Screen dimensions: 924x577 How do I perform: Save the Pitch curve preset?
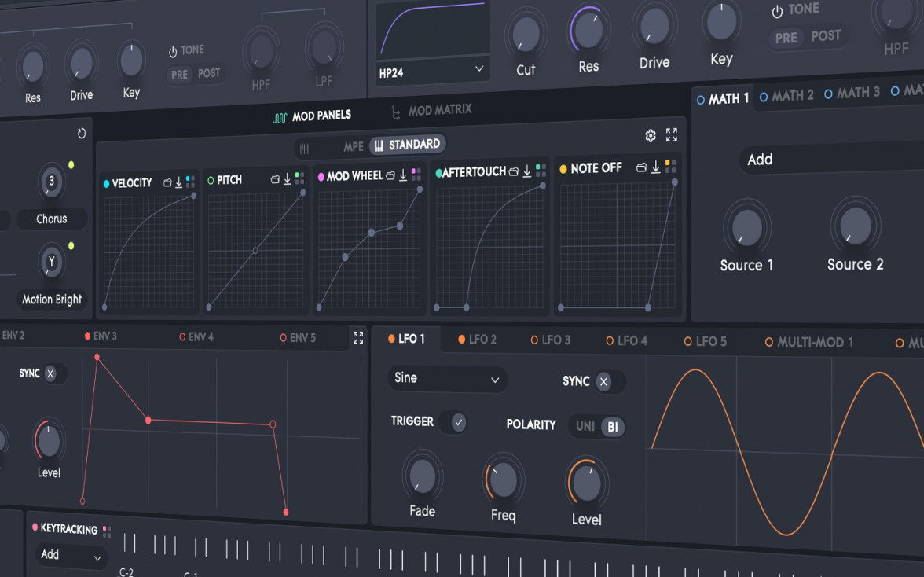pyautogui.click(x=287, y=178)
